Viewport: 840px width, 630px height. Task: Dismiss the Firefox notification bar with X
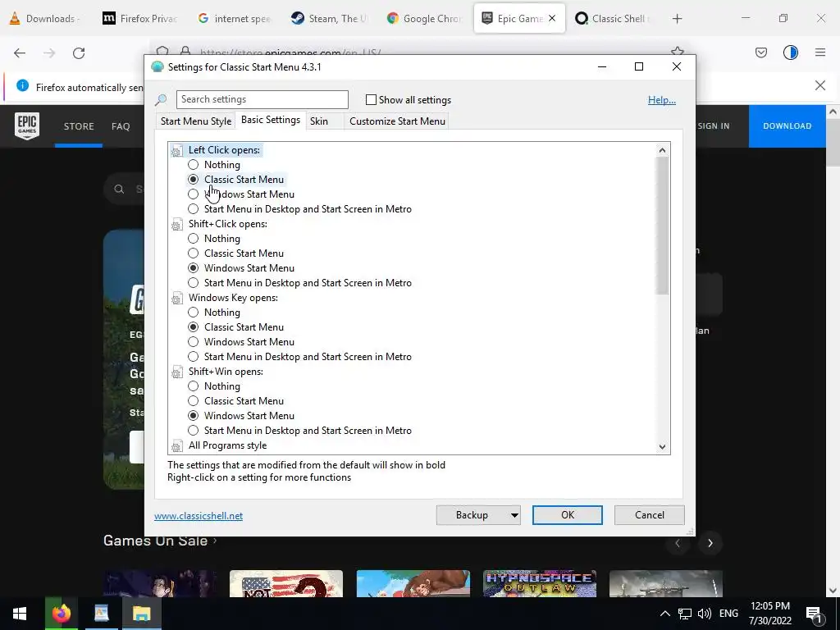(x=820, y=85)
